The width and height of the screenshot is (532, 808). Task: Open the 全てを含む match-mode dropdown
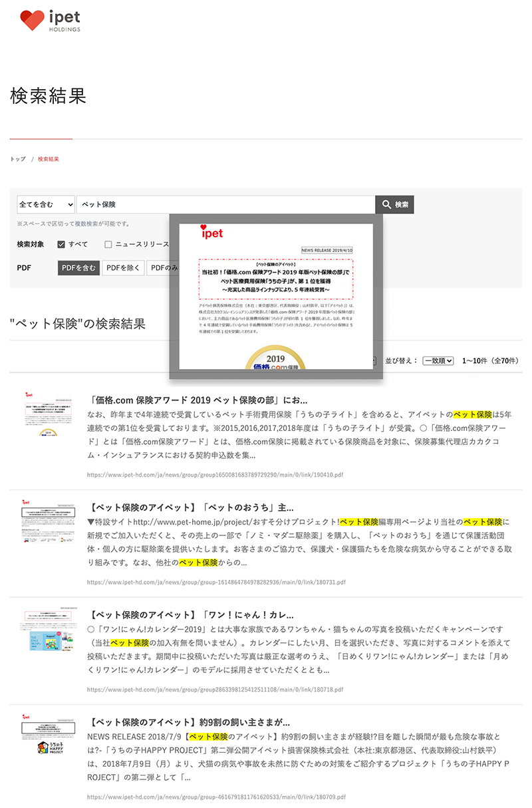point(46,204)
